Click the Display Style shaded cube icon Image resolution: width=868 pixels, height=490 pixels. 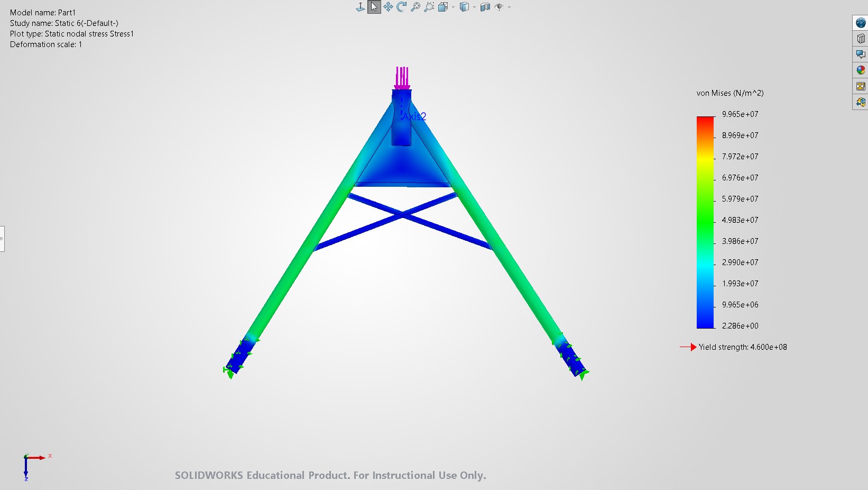464,7
